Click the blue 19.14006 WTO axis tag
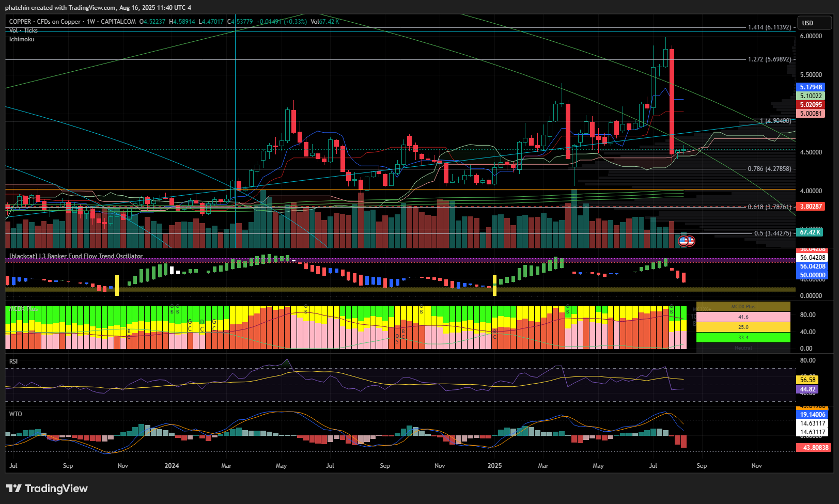839x504 pixels. point(812,415)
